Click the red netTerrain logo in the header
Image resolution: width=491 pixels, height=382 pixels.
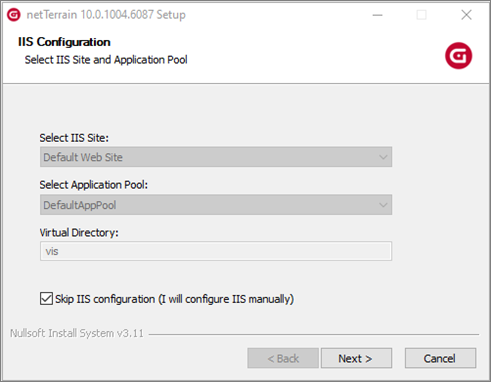[458, 56]
